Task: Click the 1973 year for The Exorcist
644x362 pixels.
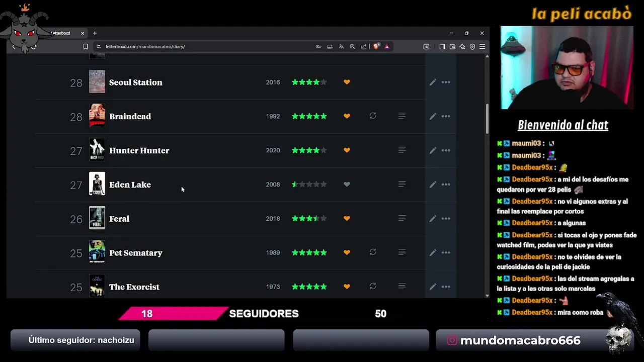Action: click(x=273, y=287)
